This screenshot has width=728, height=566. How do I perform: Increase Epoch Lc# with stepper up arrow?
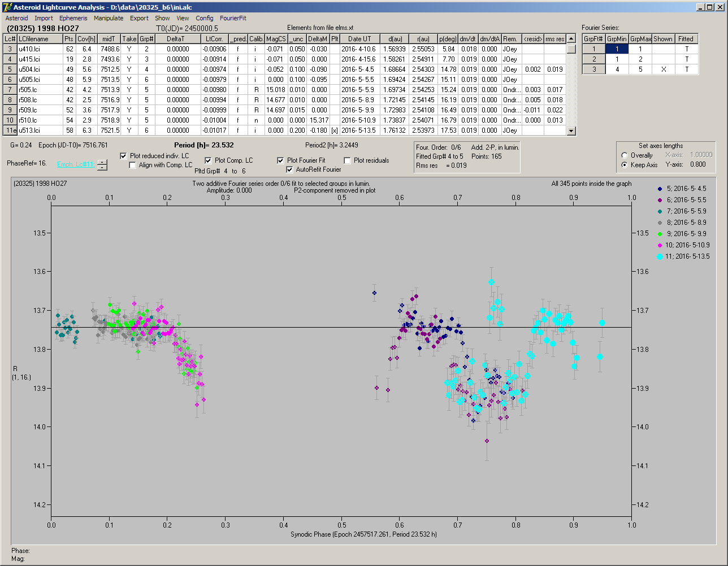point(102,162)
